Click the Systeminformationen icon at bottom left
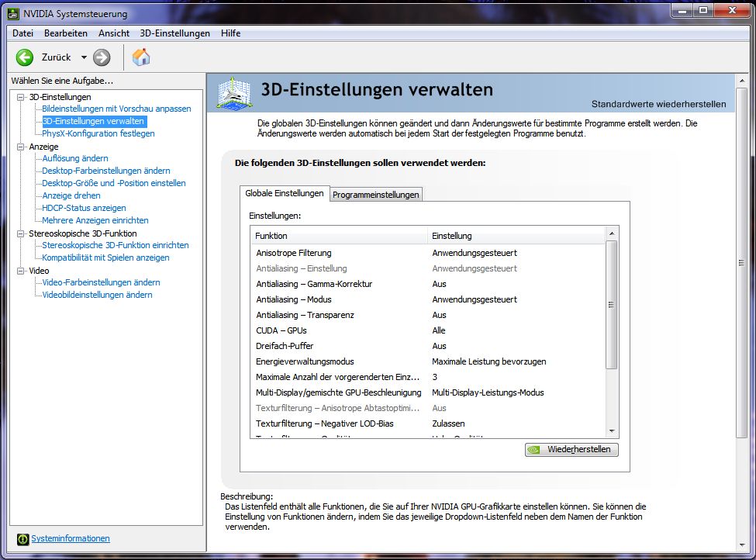 click(x=22, y=539)
